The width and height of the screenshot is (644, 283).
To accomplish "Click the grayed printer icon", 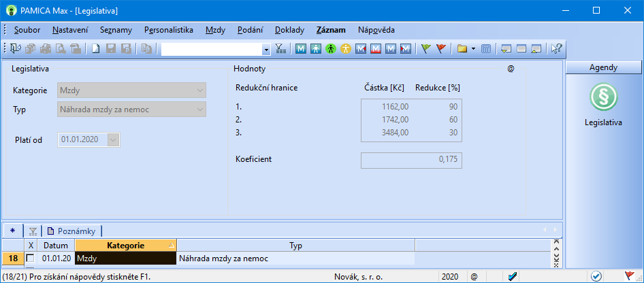I will coord(45,49).
